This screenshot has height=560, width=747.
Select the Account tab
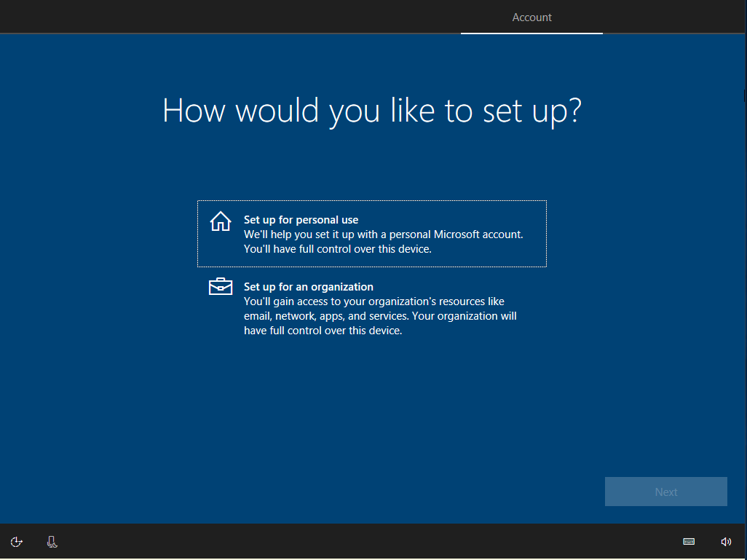coord(531,17)
